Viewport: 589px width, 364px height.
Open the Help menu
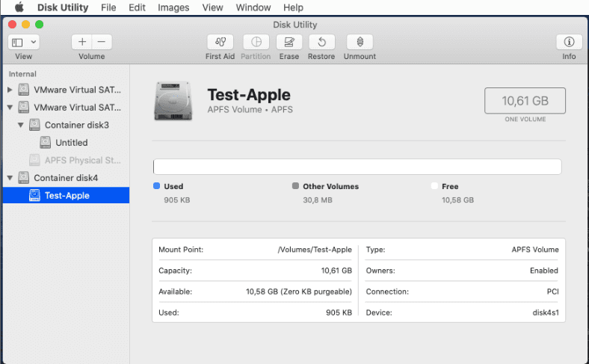293,7
